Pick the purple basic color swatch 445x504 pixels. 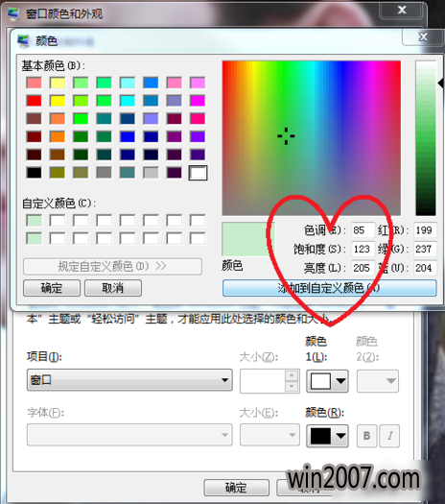[174, 136]
